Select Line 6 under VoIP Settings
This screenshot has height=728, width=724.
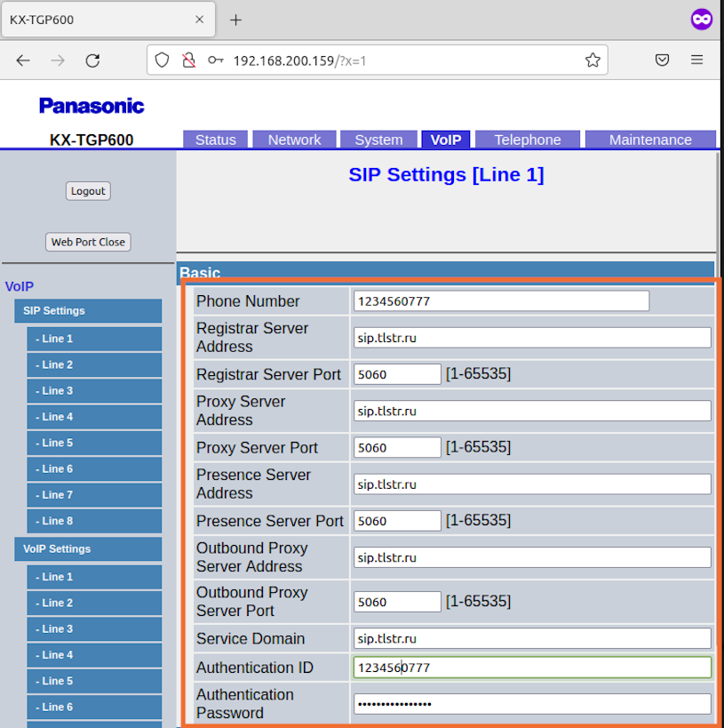94,707
